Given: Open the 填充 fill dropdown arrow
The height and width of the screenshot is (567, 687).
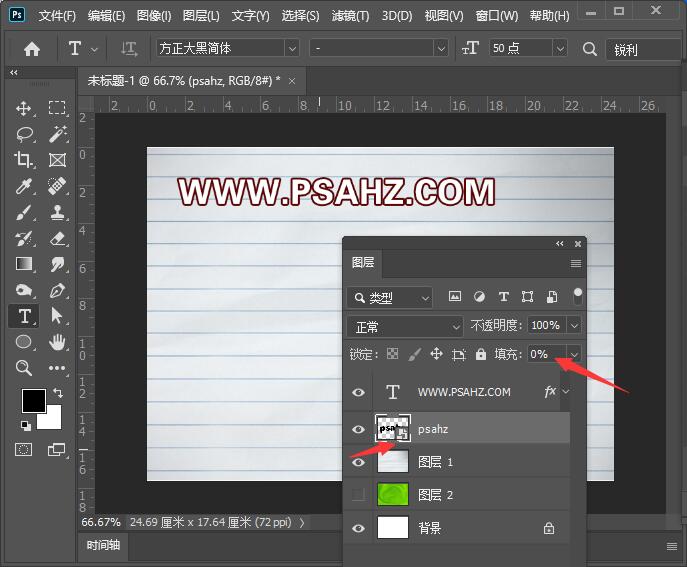Looking at the screenshot, I should [574, 354].
